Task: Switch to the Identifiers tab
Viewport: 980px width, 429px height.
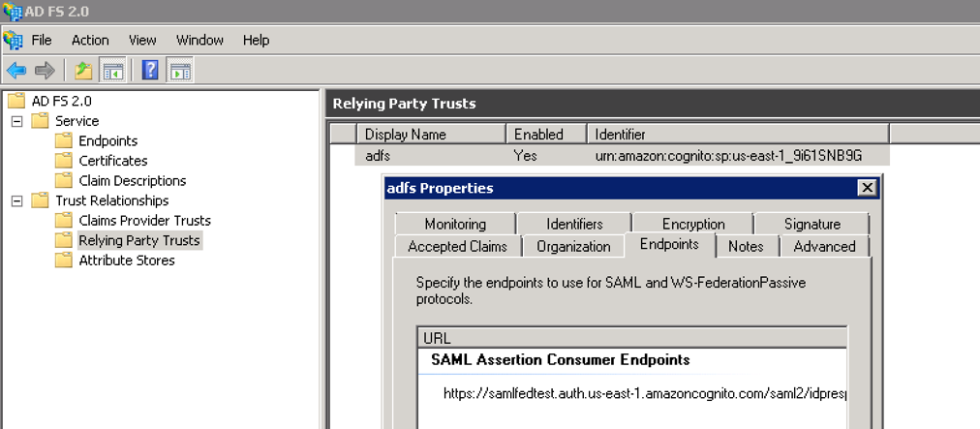Action: click(x=574, y=224)
